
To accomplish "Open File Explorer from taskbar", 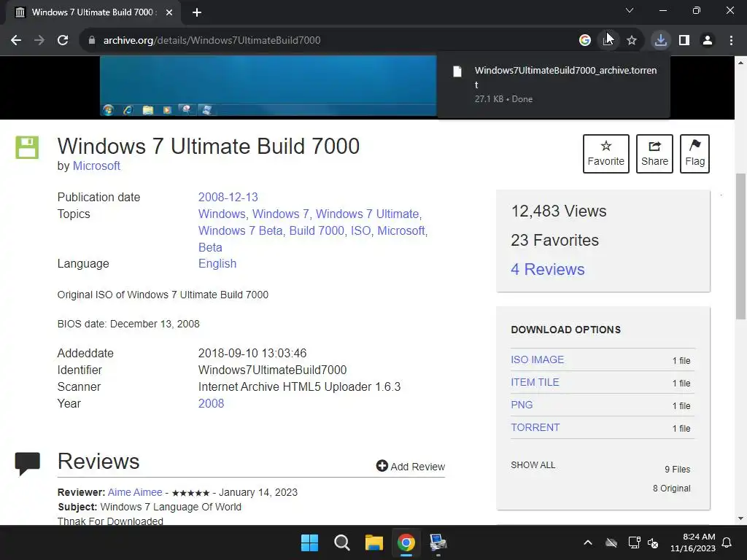I will [x=374, y=542].
